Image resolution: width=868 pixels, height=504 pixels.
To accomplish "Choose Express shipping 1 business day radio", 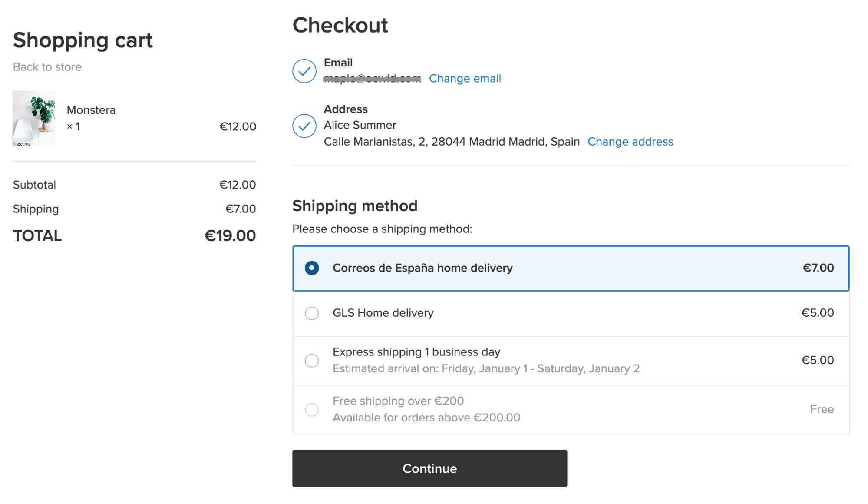I will tap(312, 361).
